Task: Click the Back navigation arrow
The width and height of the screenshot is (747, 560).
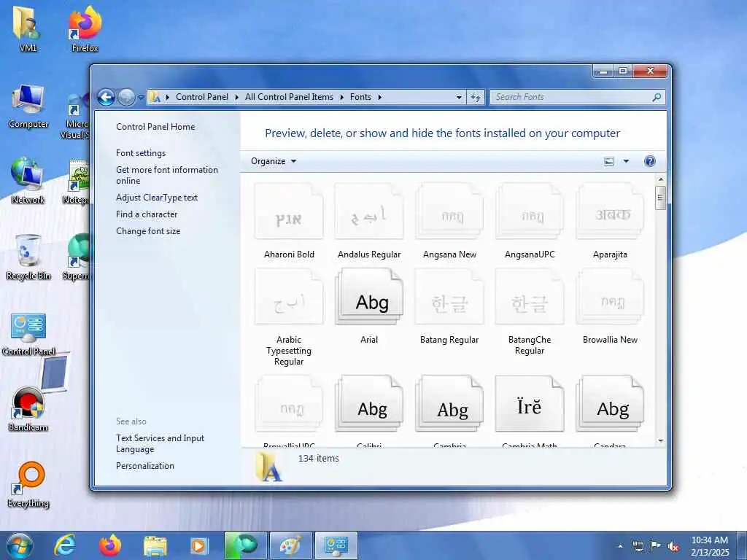Action: click(107, 97)
